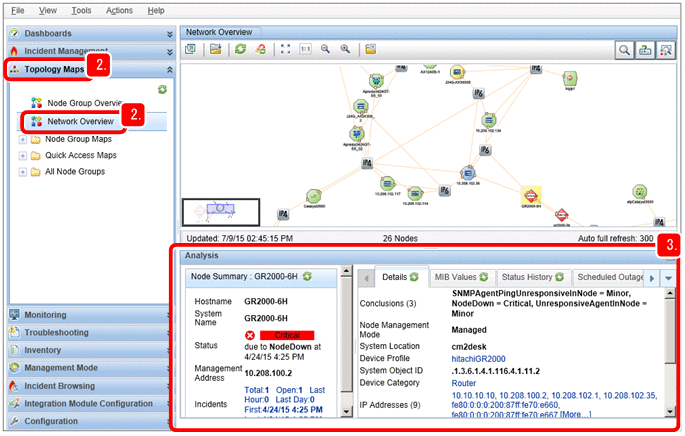Open the Actions menu
The height and width of the screenshot is (436, 685).
click(x=119, y=10)
